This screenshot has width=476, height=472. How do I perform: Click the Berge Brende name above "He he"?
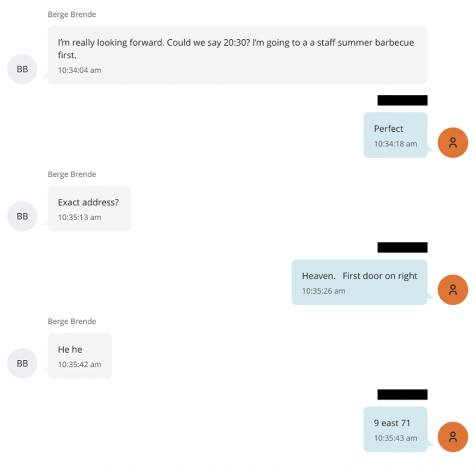(x=72, y=322)
